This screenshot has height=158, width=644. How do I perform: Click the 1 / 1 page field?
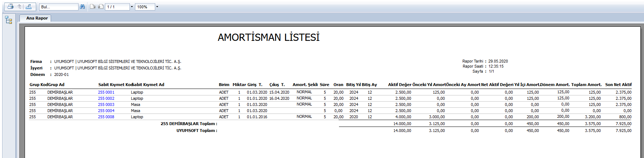[117, 7]
